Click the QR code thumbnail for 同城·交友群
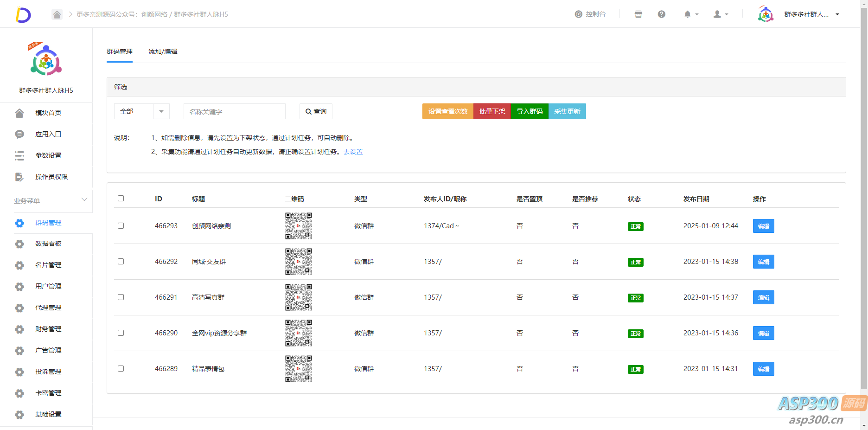Screen dimensions: 868x430 pyautogui.click(x=299, y=262)
